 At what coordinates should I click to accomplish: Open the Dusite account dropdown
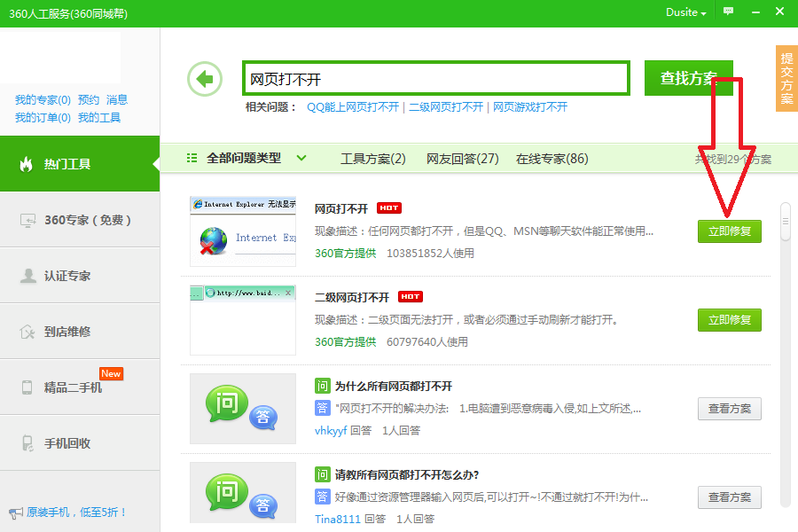click(685, 12)
